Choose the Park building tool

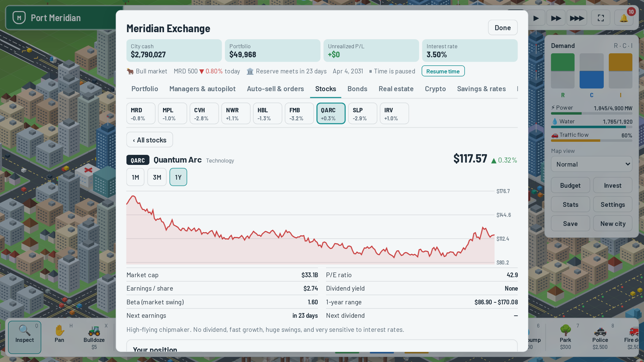point(566,337)
